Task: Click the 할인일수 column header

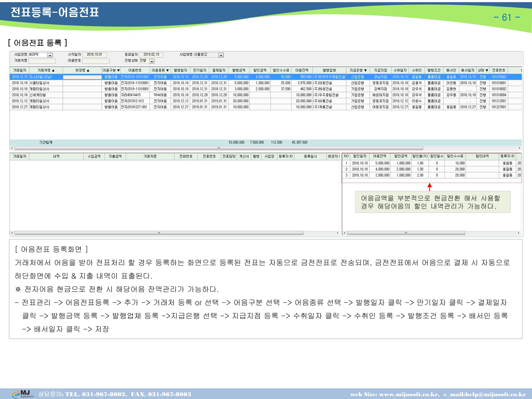Action: click(x=437, y=156)
